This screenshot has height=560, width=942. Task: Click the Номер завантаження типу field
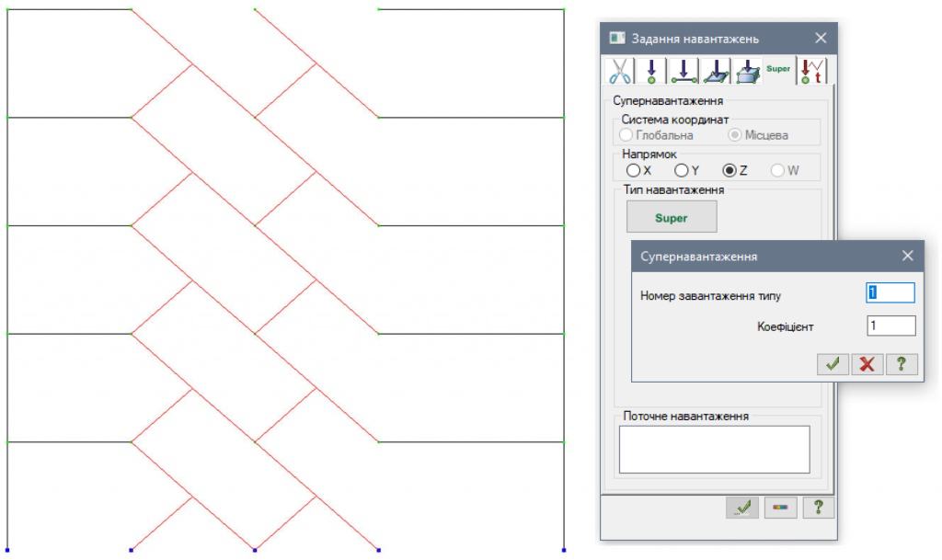pos(890,293)
